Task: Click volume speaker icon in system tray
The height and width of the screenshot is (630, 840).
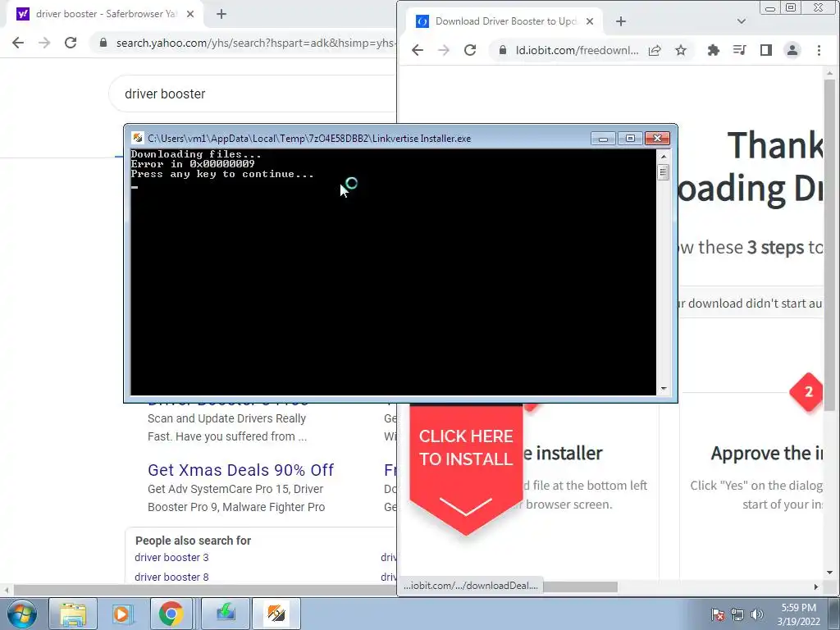Action: (757, 614)
